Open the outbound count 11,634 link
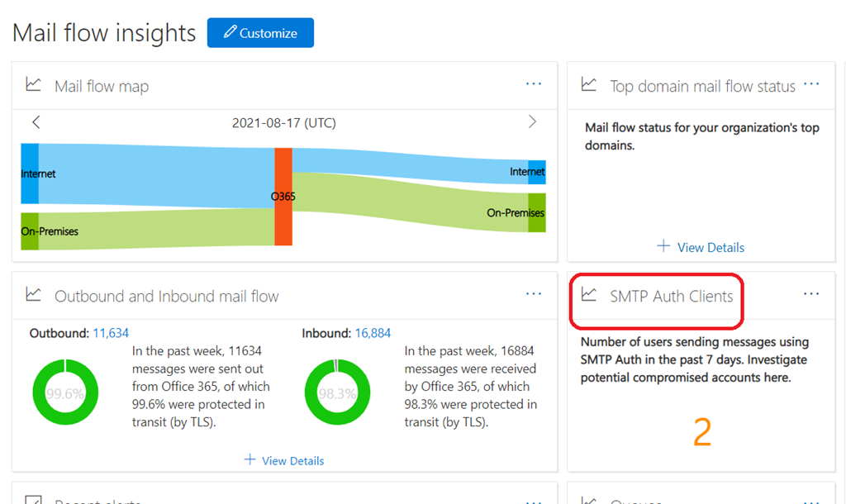Image resolution: width=846 pixels, height=504 pixels. pyautogui.click(x=111, y=334)
